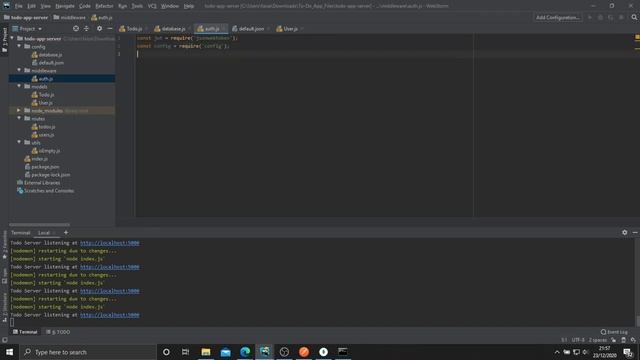Collapse the middleware folder
This screenshot has width=640, height=360.
(x=19, y=70)
